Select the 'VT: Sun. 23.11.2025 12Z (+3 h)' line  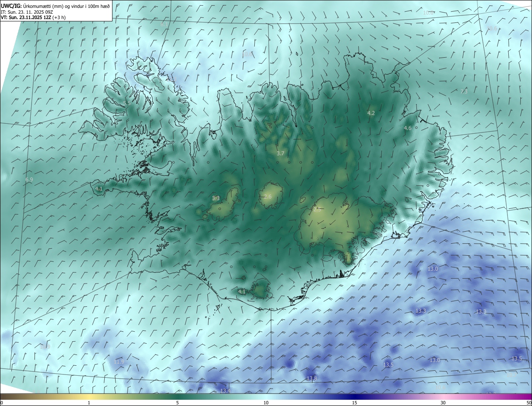tap(33, 17)
